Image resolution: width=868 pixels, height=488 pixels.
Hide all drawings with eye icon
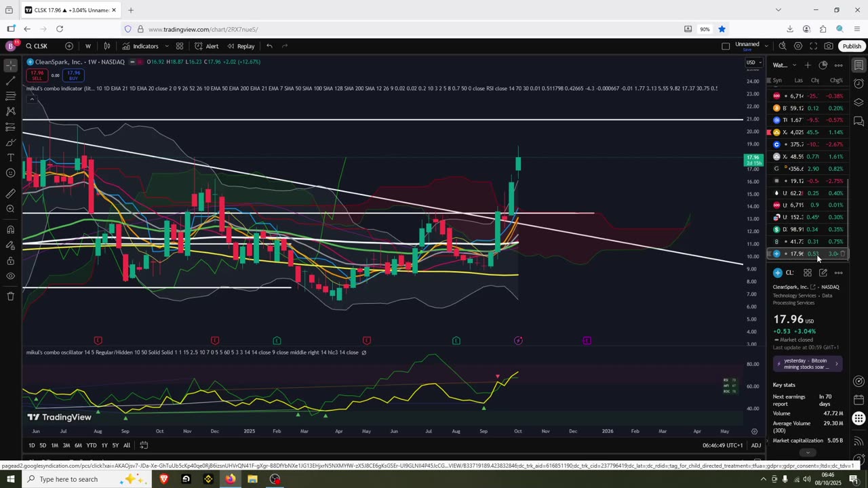(10, 276)
